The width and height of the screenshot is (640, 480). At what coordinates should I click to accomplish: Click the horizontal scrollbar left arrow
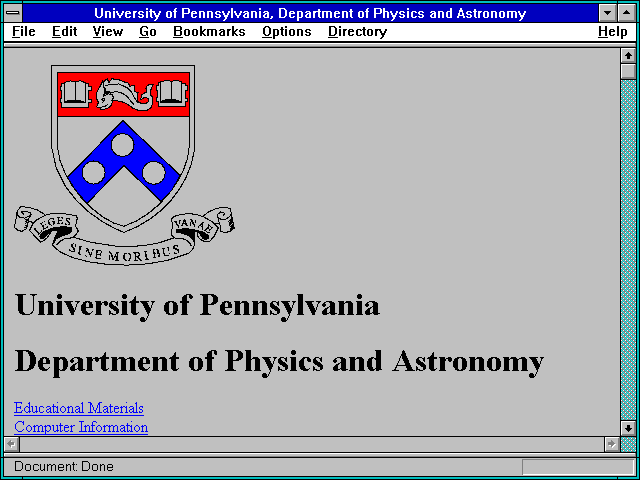click(11, 444)
